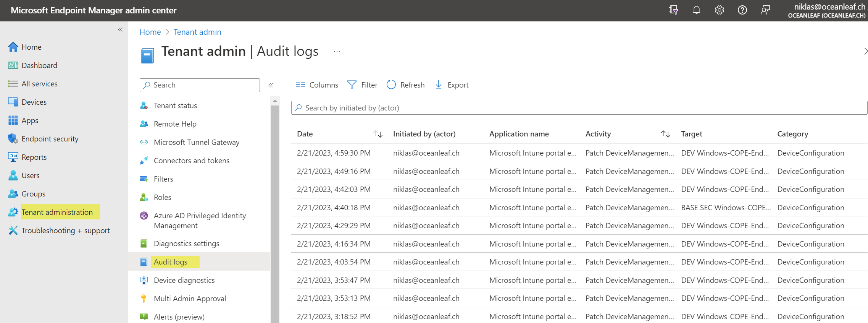This screenshot has width=868, height=323.
Task: Open the notifications bell
Action: [696, 10]
